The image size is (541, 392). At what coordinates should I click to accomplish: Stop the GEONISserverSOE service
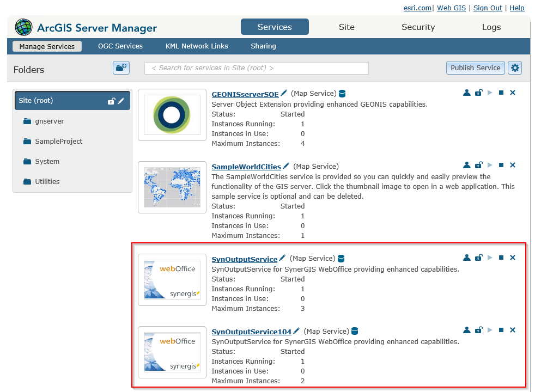501,93
